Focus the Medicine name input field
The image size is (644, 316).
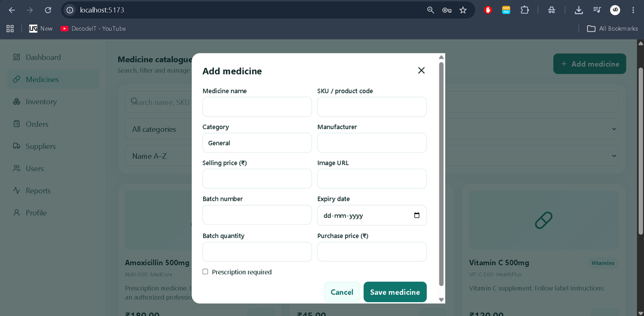click(257, 107)
